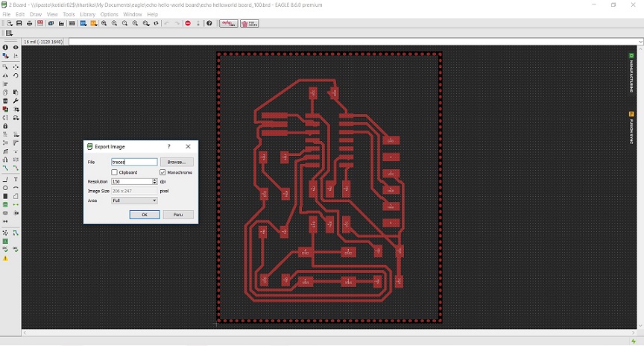This screenshot has width=644, height=346.
Task: Open the File menu
Action: click(x=7, y=14)
